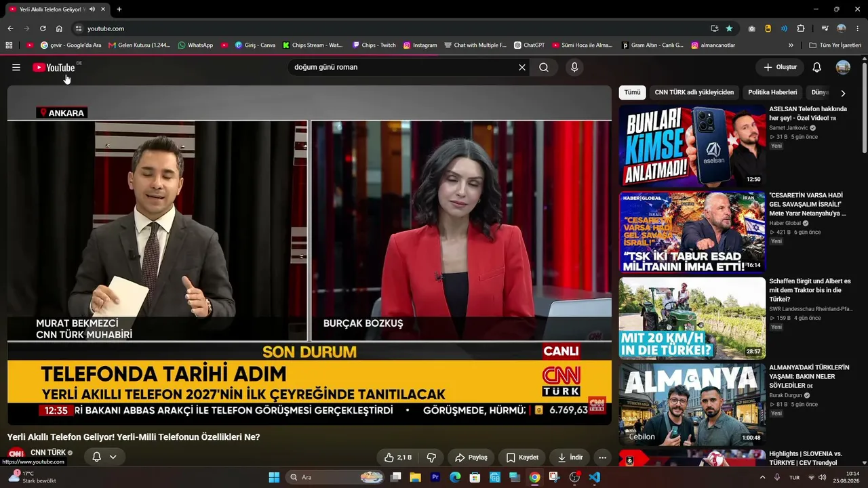Open the Chrome apps grid shortcut
The image size is (868, 488).
[x=9, y=45]
